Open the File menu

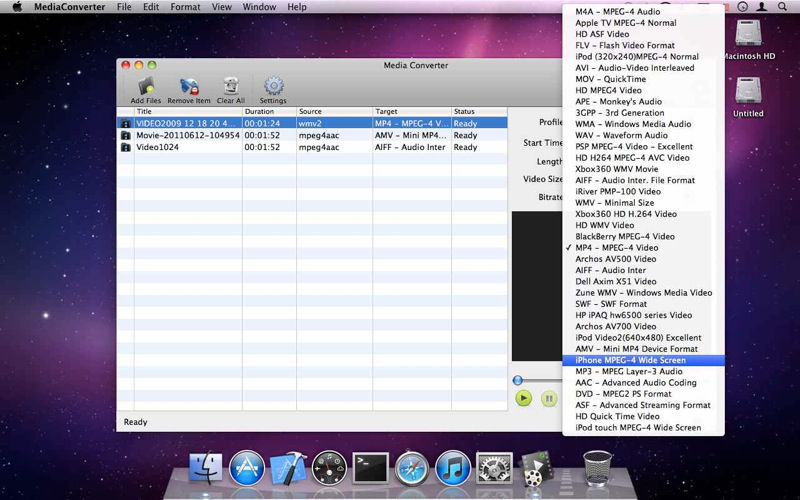(124, 7)
